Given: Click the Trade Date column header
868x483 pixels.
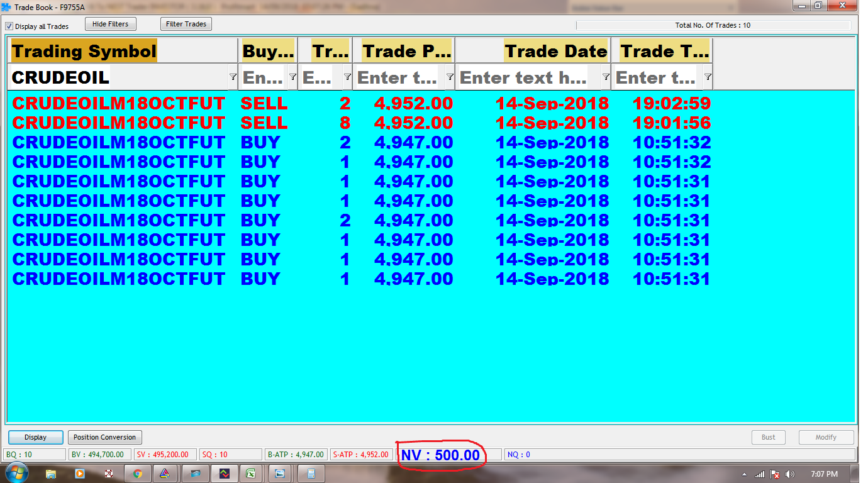Looking at the screenshot, I should [x=555, y=51].
